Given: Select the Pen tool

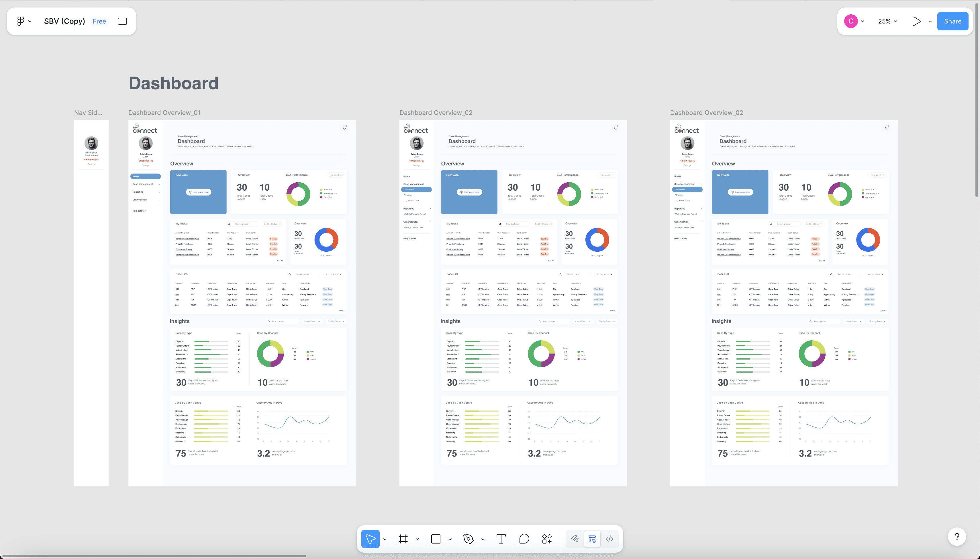Looking at the screenshot, I should (x=468, y=539).
